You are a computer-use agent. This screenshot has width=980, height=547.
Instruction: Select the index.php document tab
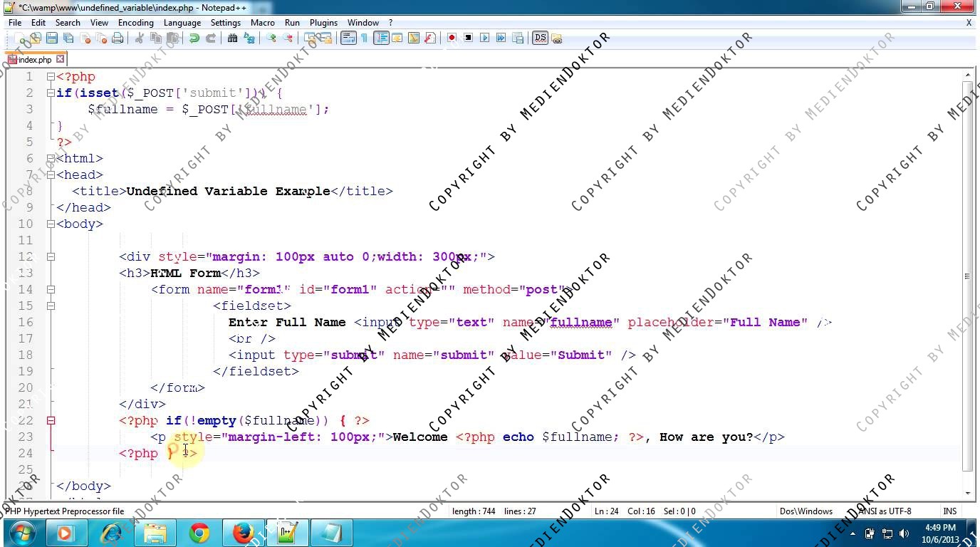tap(36, 60)
